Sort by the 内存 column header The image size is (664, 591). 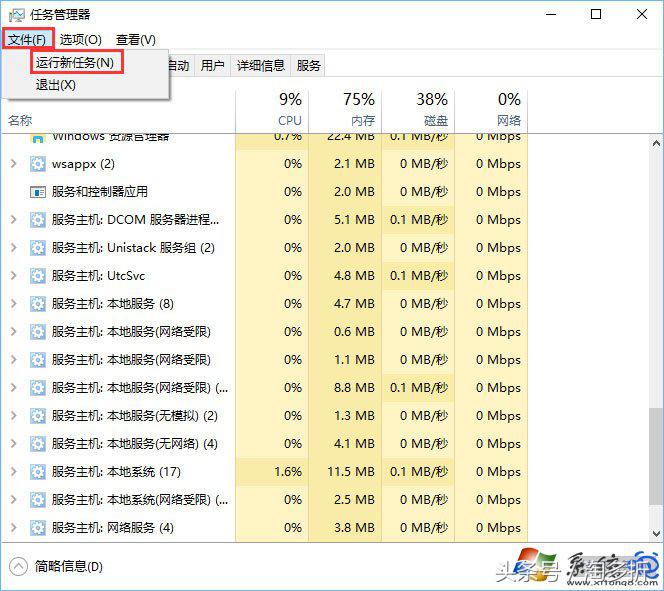click(345, 110)
